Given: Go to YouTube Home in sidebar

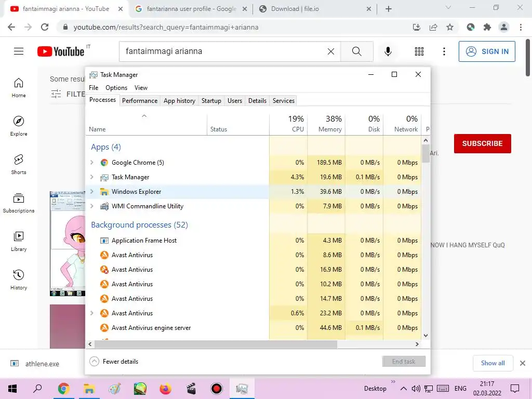Looking at the screenshot, I should 19,87.
